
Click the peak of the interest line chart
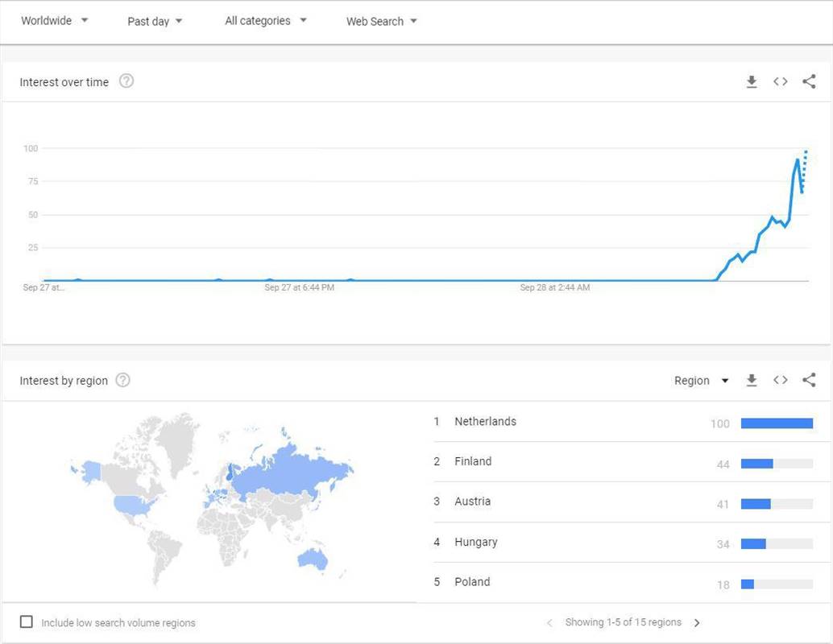click(798, 160)
